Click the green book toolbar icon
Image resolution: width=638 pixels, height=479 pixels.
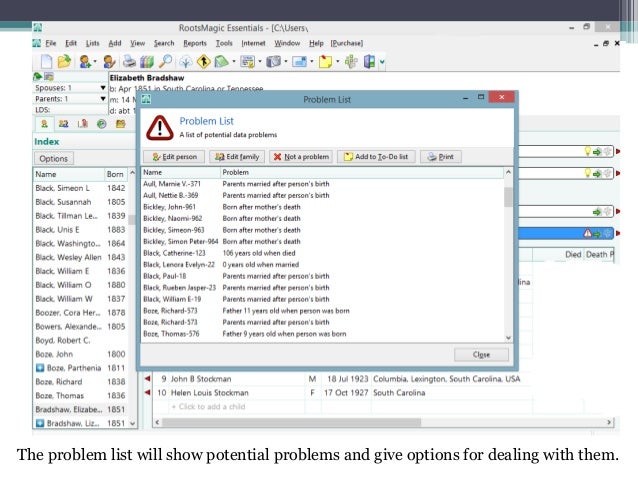pyautogui.click(x=221, y=61)
